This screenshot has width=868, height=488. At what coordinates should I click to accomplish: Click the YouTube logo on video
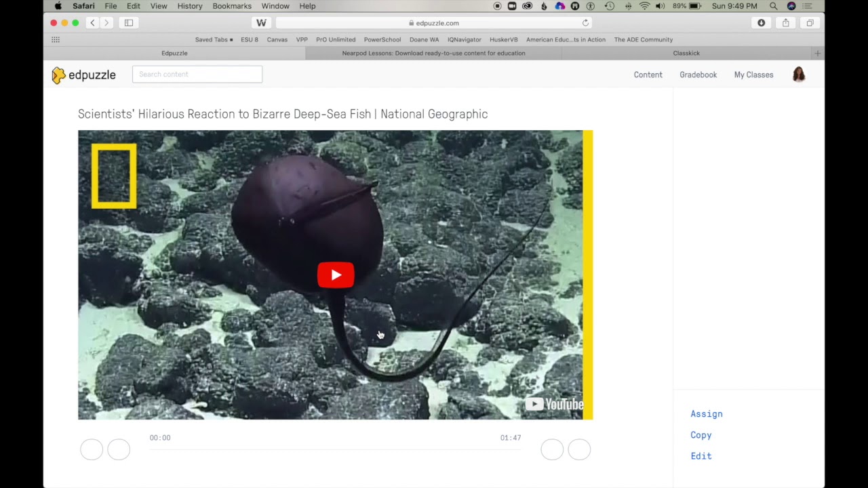pyautogui.click(x=554, y=405)
